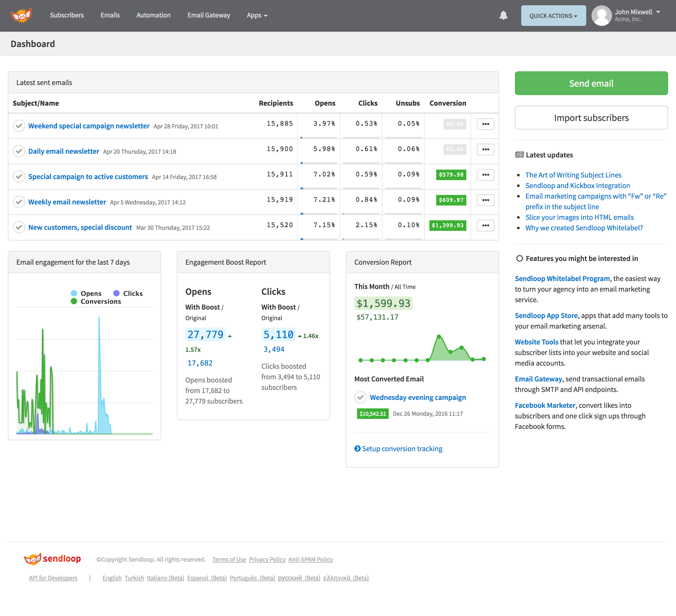Open options menu for Weekend special campaign newsletter
676x616 pixels.
click(x=485, y=124)
